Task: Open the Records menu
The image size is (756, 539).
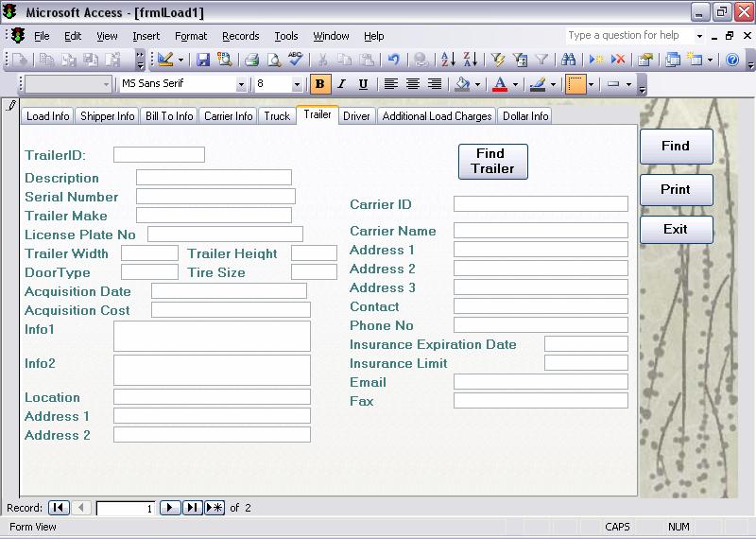Action: coord(240,36)
